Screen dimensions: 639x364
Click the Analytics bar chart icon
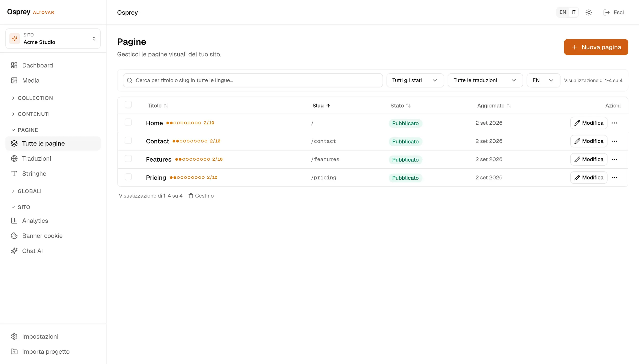pyautogui.click(x=14, y=220)
